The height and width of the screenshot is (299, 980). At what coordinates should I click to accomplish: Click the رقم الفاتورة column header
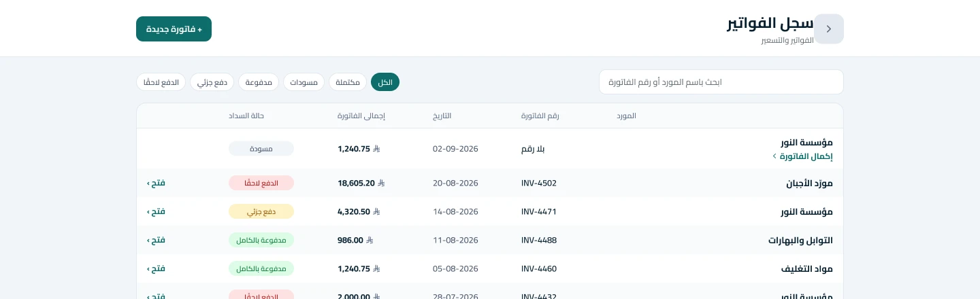pos(540,116)
